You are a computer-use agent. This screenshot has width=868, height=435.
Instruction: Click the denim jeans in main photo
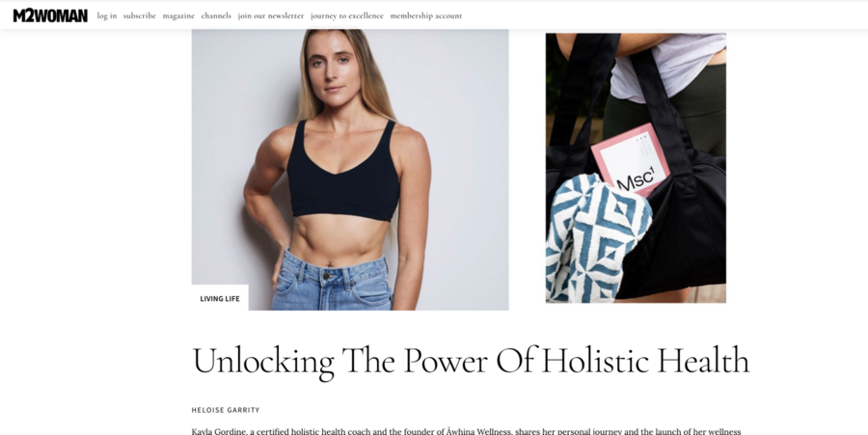[332, 283]
